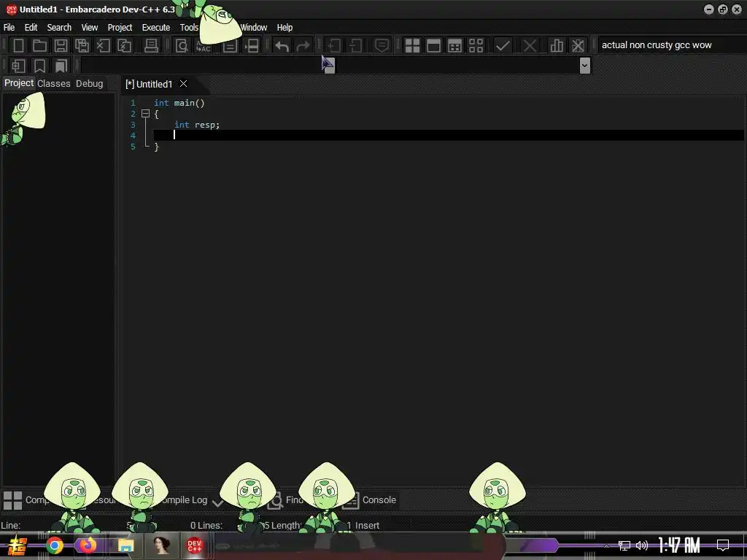Switch to the Project side tab
747x560 pixels.
pyautogui.click(x=18, y=83)
